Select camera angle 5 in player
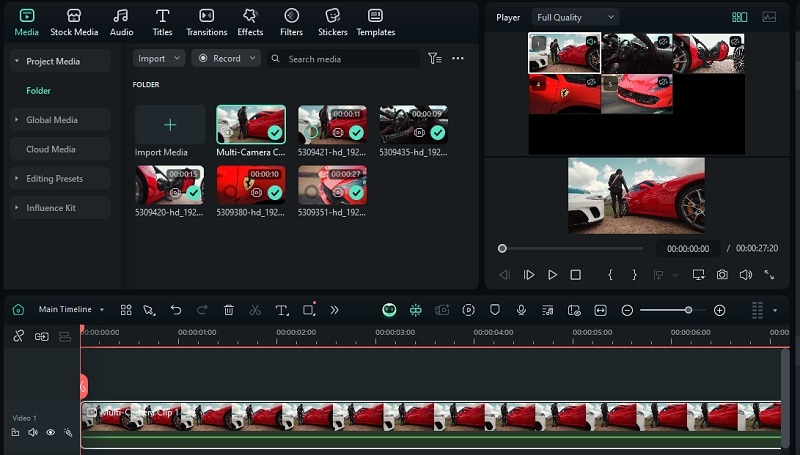 (637, 94)
